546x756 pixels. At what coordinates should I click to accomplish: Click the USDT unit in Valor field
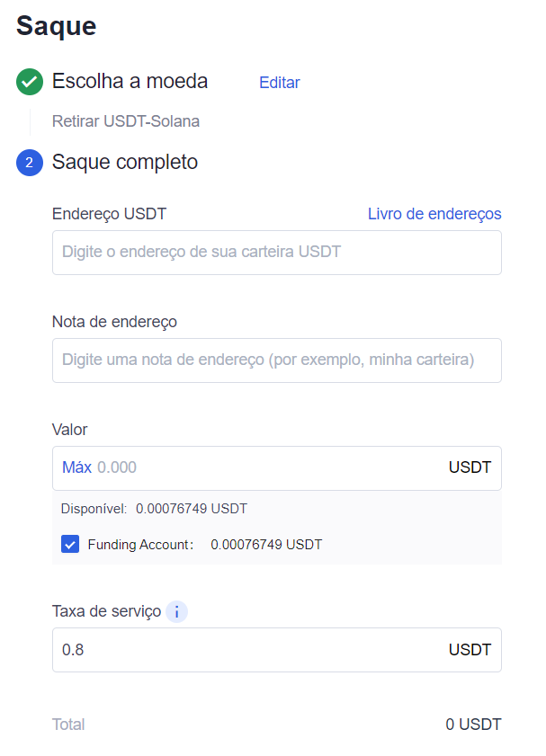point(470,467)
